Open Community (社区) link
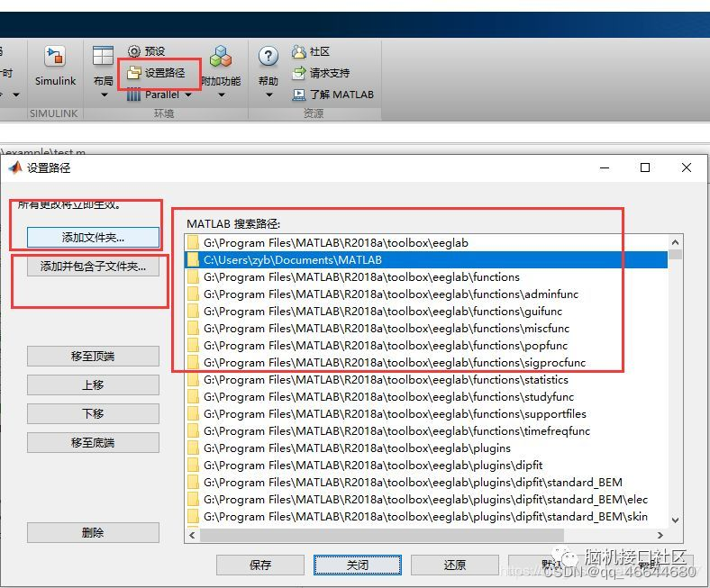 pos(311,51)
